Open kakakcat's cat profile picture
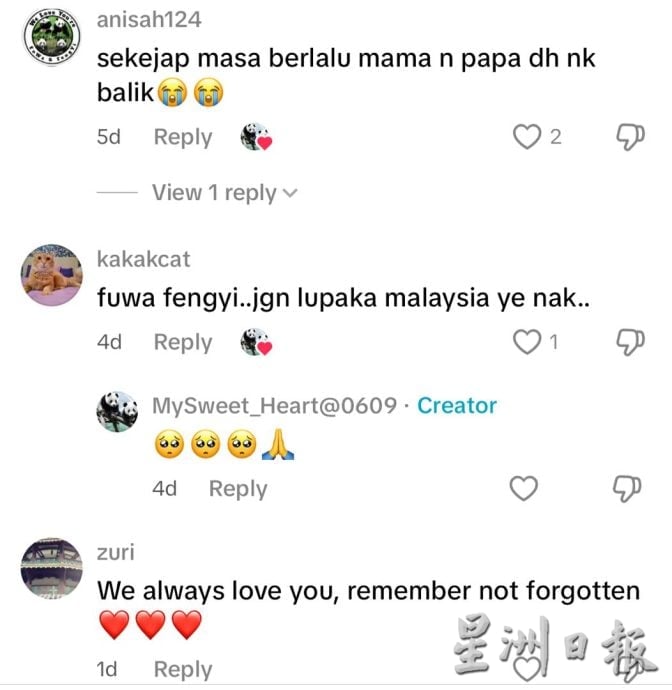 [52, 275]
